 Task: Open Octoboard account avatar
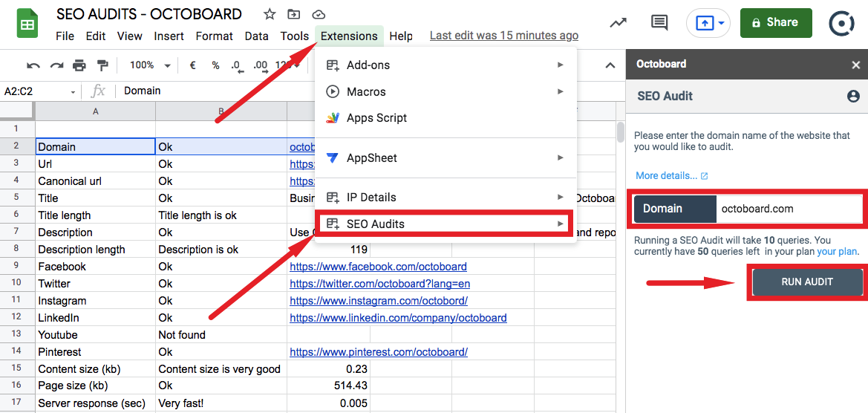tap(843, 23)
